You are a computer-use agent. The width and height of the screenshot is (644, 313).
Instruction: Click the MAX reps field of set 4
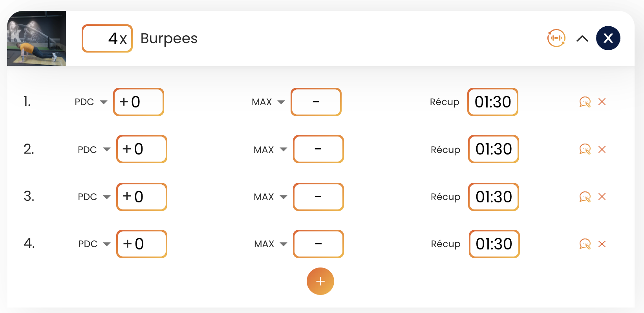318,244
